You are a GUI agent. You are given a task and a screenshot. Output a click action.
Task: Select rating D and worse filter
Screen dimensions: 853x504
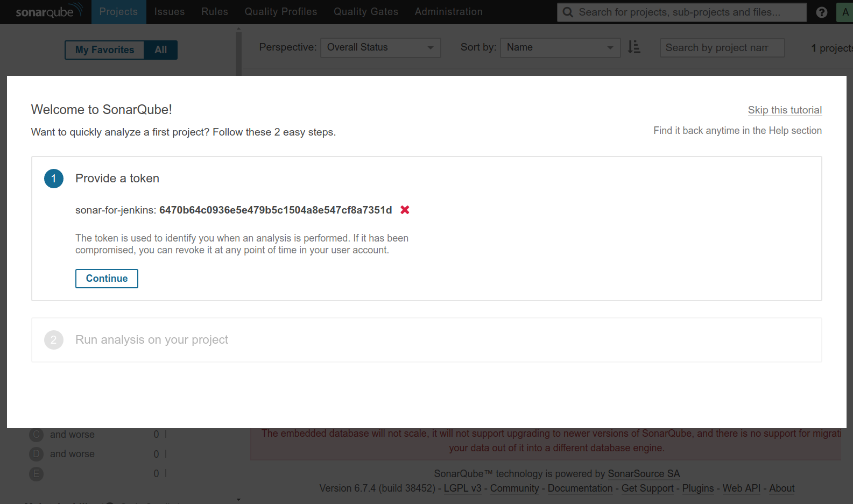(62, 454)
